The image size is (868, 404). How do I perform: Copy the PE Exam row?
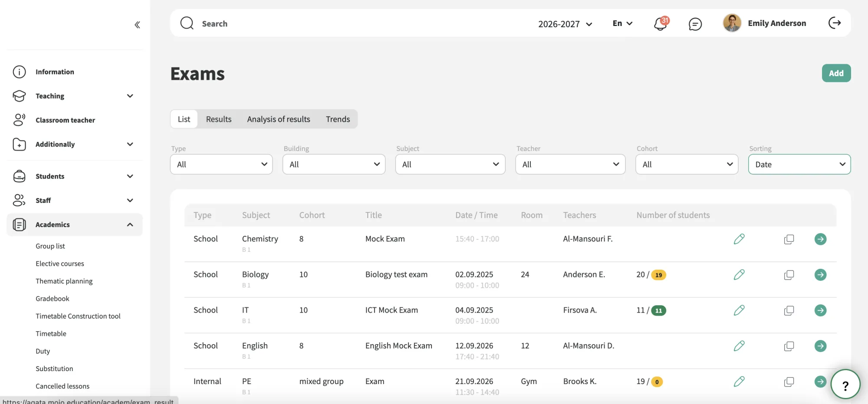coord(789,382)
